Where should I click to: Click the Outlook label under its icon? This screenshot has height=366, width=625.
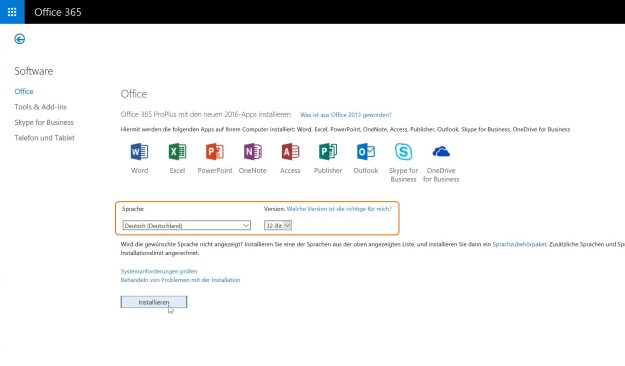366,170
